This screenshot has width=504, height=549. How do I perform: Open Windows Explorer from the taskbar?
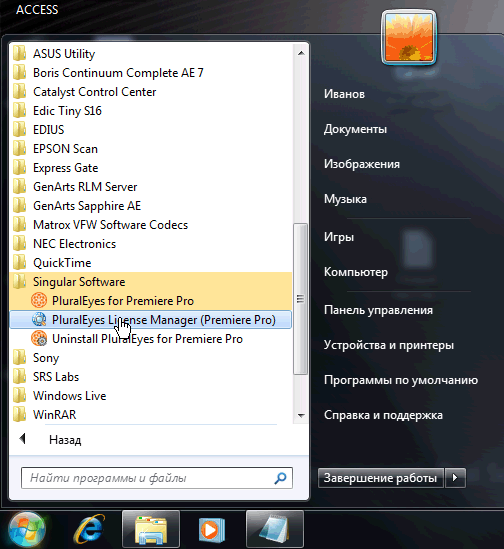(151, 529)
